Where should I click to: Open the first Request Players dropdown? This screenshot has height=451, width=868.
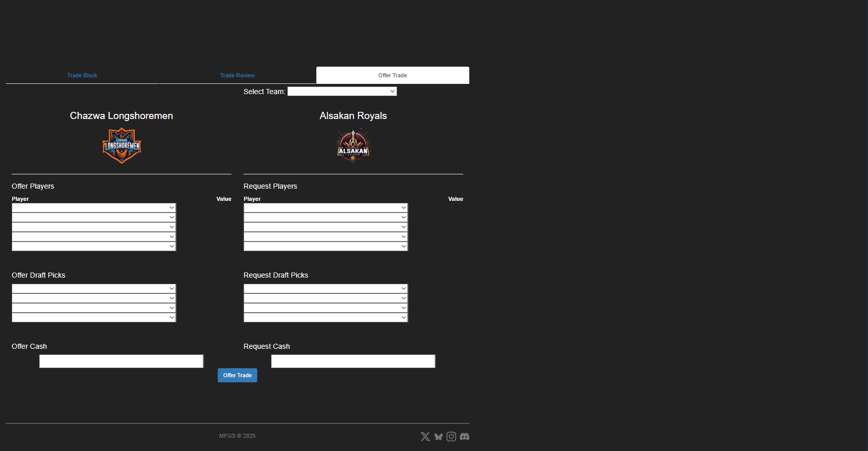click(325, 208)
